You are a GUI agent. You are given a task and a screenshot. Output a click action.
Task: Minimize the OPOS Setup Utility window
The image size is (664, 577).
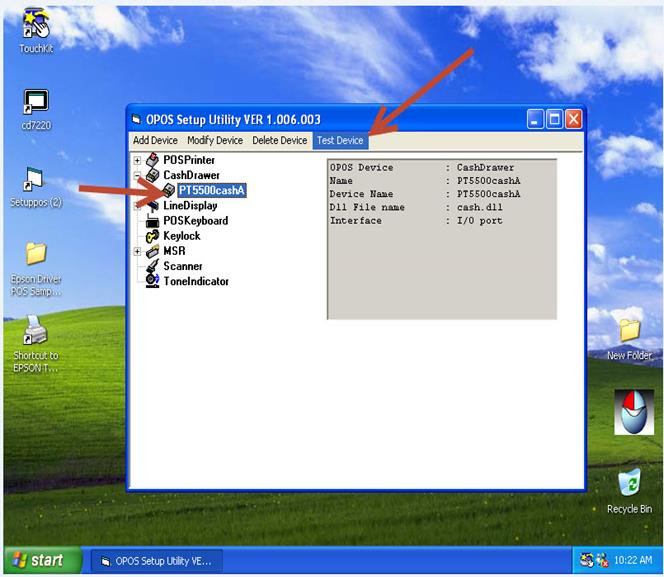click(x=535, y=119)
